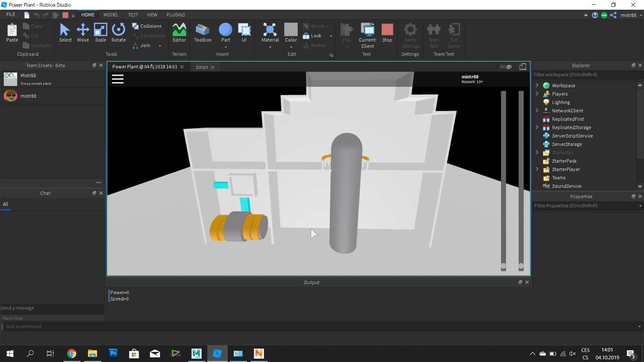
Task: Switch to the PLUGINS ribbon tab
Action: [x=175, y=15]
